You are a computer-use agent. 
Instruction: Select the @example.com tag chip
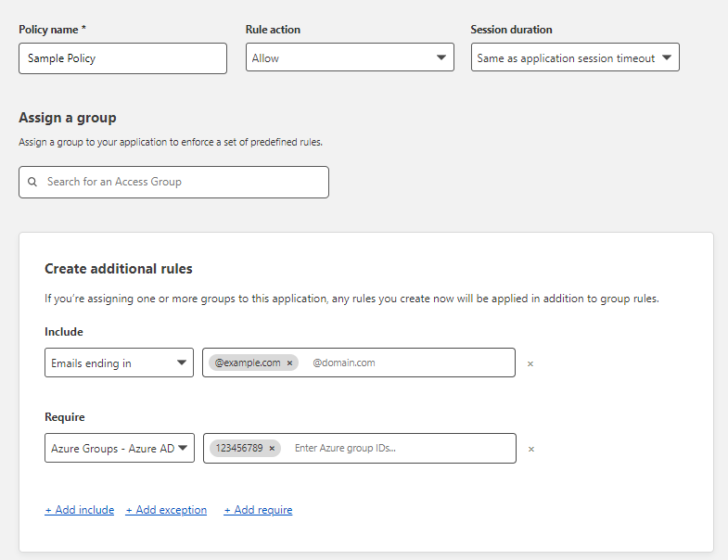tap(248, 363)
